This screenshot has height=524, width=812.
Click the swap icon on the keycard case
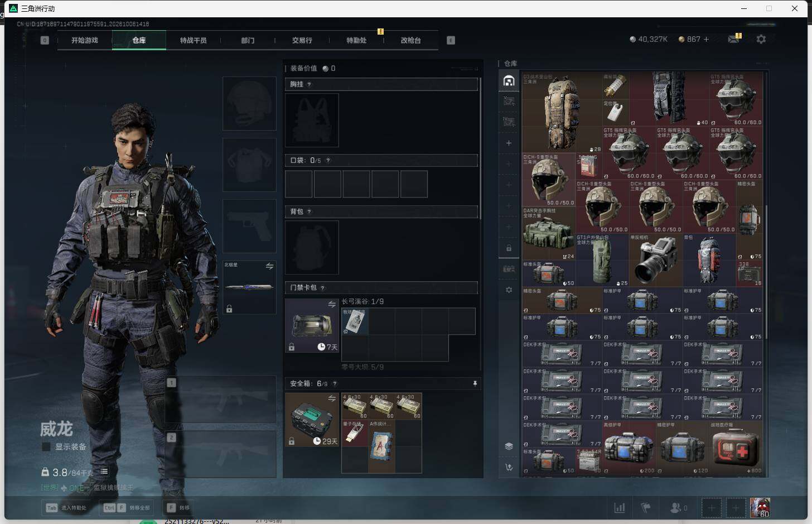(332, 304)
